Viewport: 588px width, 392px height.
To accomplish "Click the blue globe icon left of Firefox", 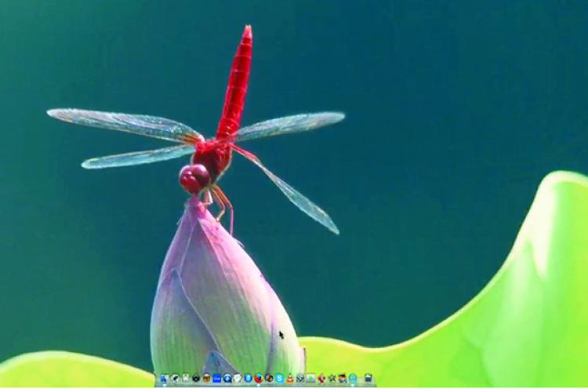I will point(249,378).
